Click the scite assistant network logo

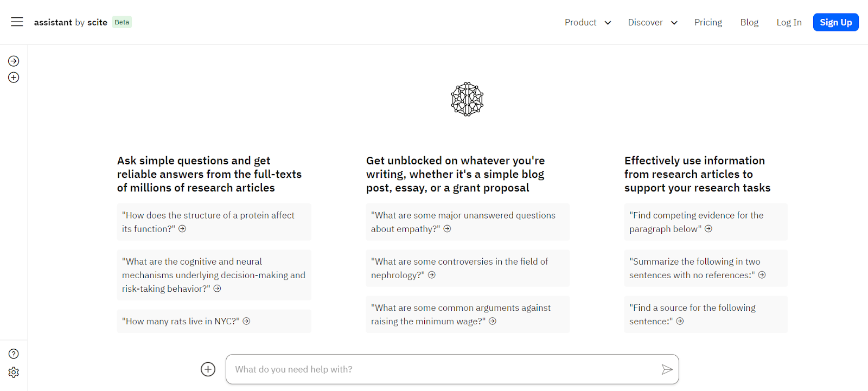[x=467, y=99]
